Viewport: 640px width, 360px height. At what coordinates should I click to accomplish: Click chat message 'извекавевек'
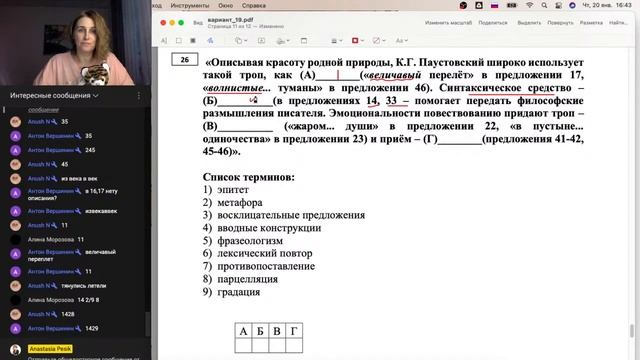[101, 211]
